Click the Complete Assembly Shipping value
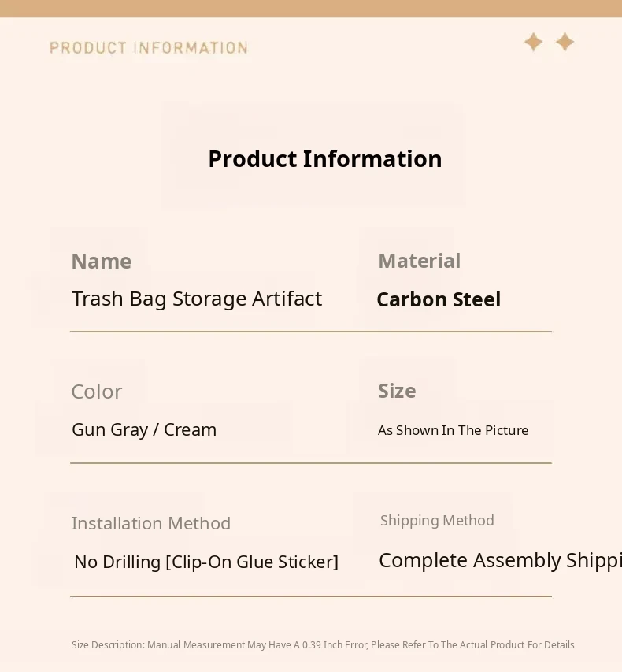This screenshot has width=622, height=672. pyautogui.click(x=499, y=561)
